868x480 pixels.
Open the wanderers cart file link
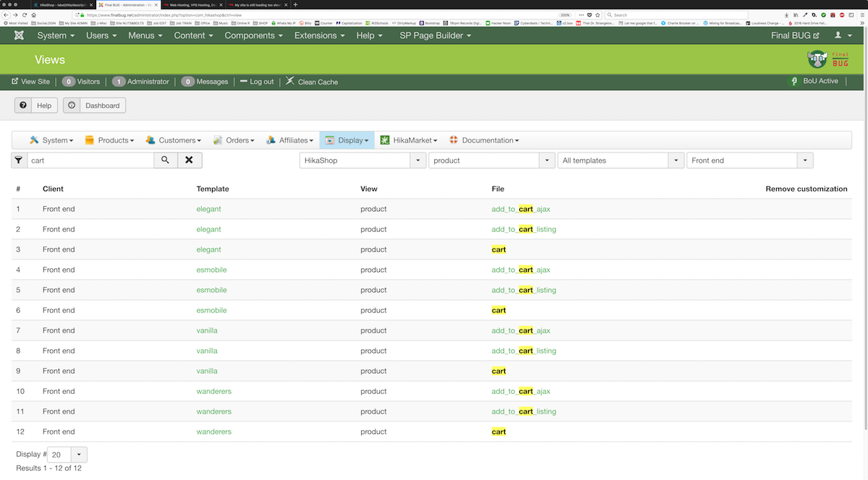click(x=498, y=432)
